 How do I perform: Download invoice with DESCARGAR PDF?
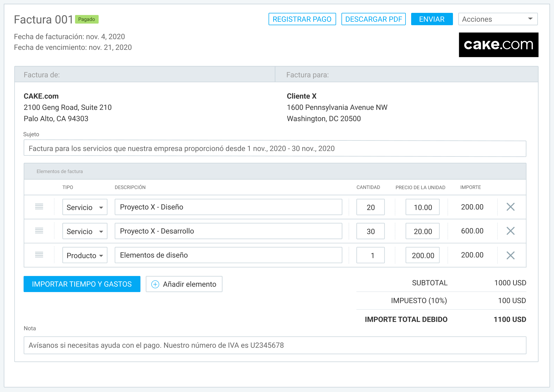[x=373, y=19]
